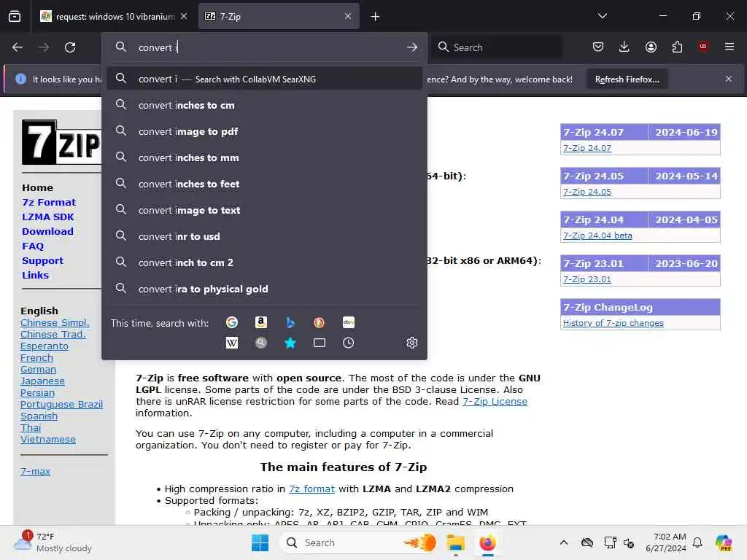Open History of 7-zip changes link
747x560 pixels.
point(613,323)
